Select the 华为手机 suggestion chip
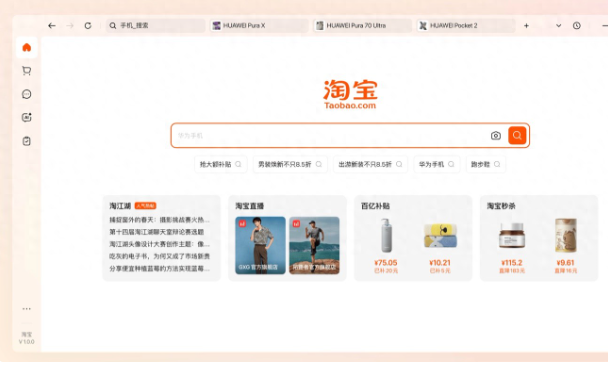 437,164
